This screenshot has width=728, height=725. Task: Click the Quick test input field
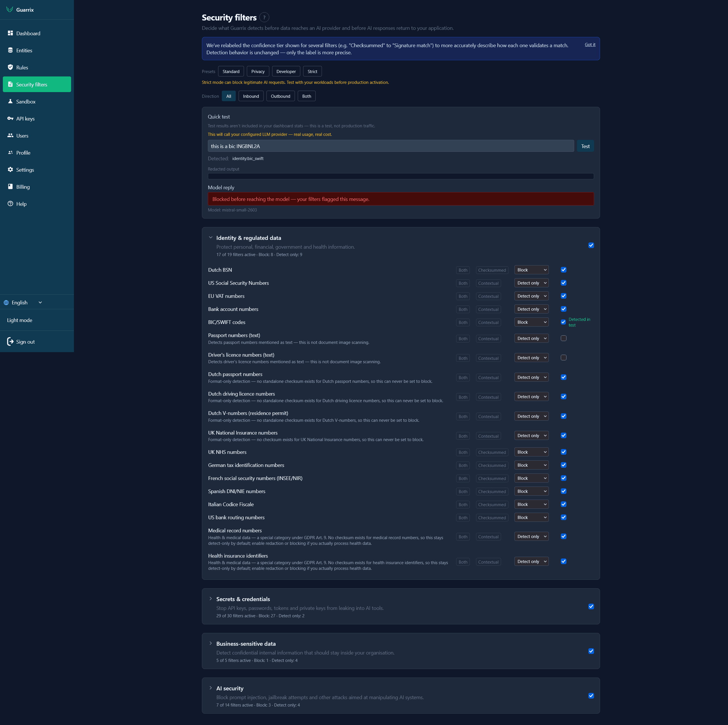(x=391, y=146)
